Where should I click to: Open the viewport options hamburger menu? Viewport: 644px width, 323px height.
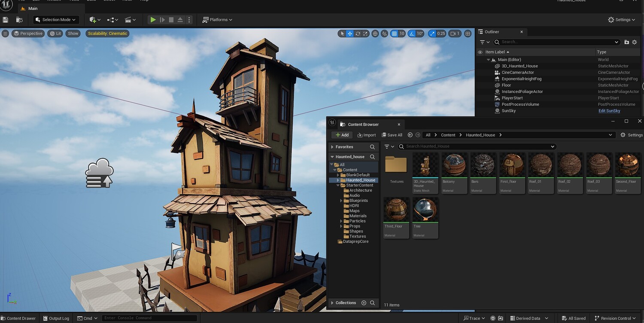[6, 34]
